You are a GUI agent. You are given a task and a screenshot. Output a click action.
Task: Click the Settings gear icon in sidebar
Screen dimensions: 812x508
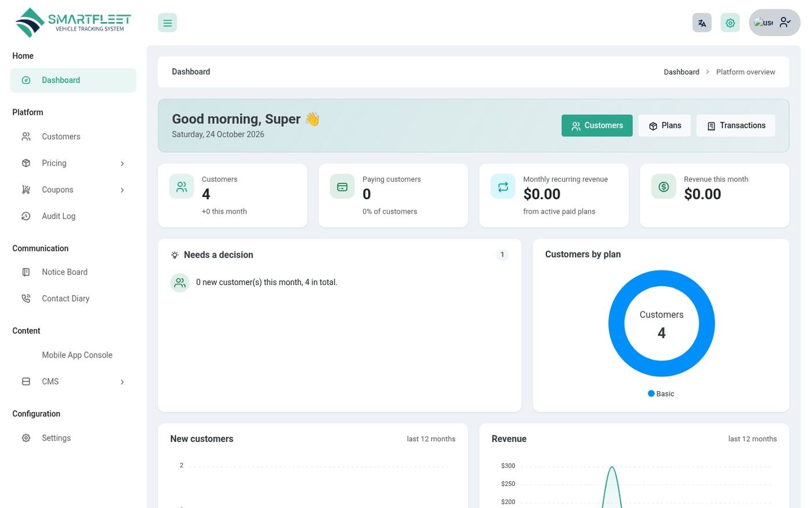click(x=26, y=438)
